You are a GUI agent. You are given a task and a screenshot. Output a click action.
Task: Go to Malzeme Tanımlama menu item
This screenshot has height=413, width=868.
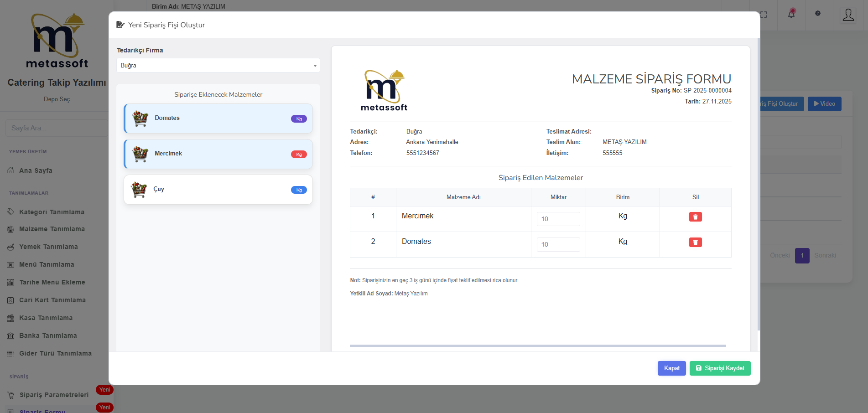click(52, 229)
